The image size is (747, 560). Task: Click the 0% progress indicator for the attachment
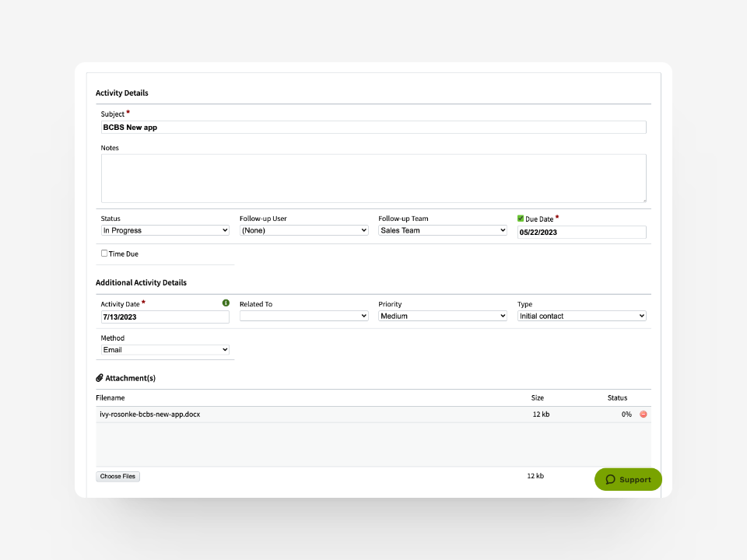click(626, 414)
